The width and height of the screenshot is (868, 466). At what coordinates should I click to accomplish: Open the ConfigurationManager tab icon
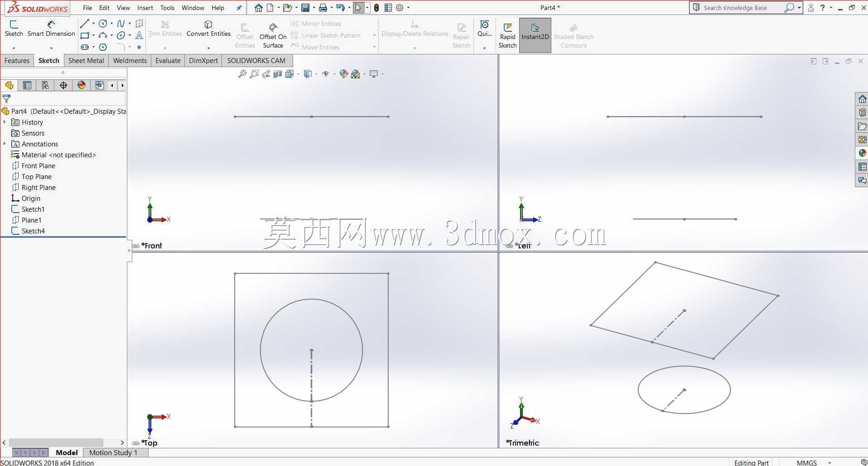click(x=45, y=85)
